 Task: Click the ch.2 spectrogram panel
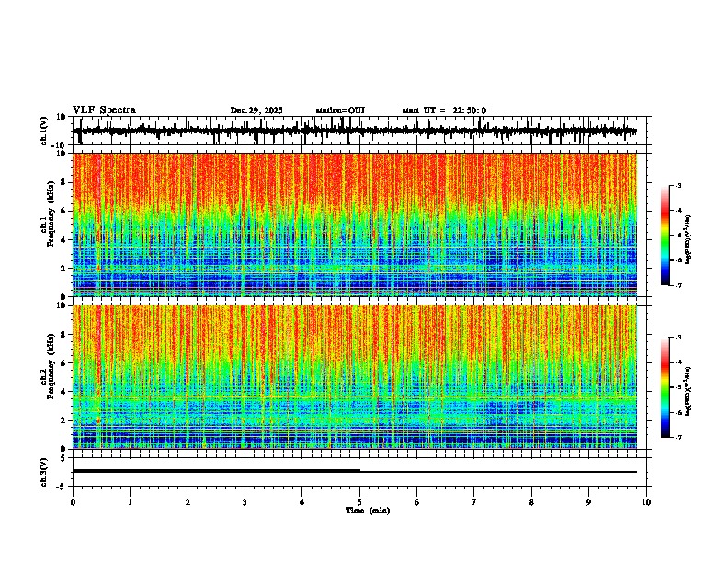pos(355,377)
